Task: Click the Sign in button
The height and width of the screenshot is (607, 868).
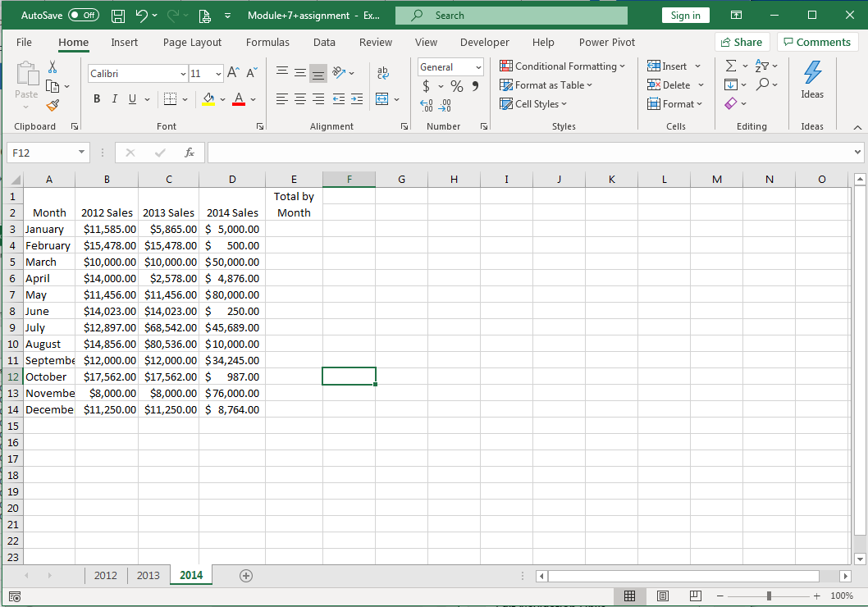Action: point(685,16)
